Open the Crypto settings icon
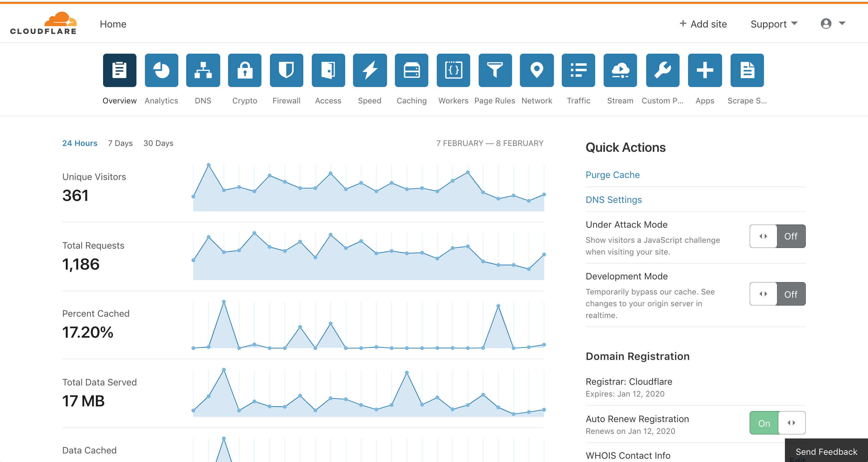This screenshot has height=462, width=868. click(x=245, y=70)
